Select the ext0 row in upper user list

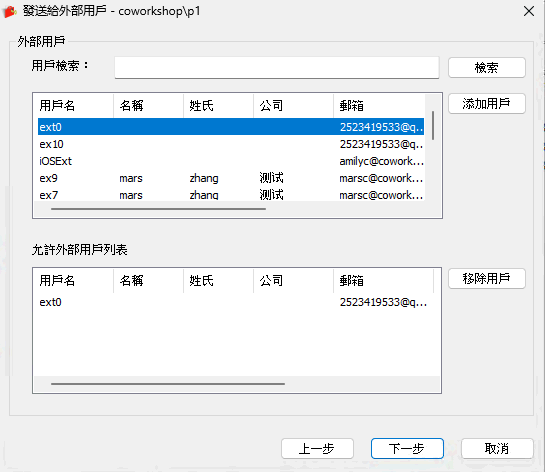click(231, 127)
